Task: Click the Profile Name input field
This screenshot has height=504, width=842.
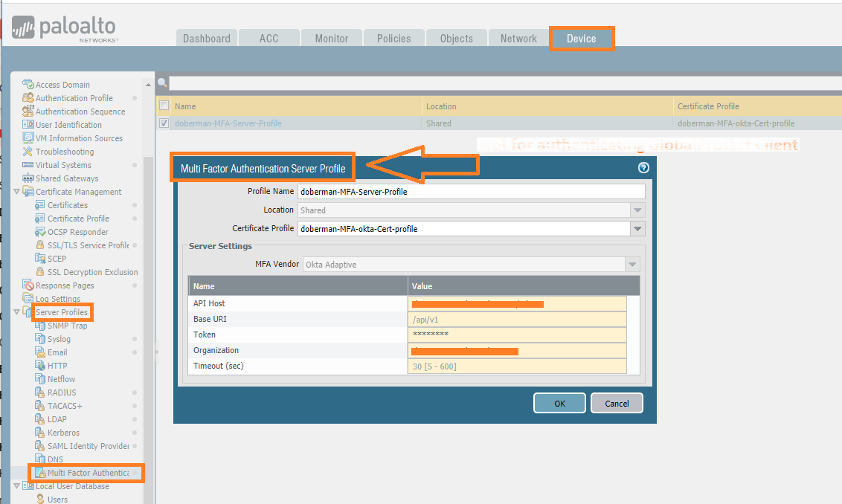Action: click(x=472, y=192)
